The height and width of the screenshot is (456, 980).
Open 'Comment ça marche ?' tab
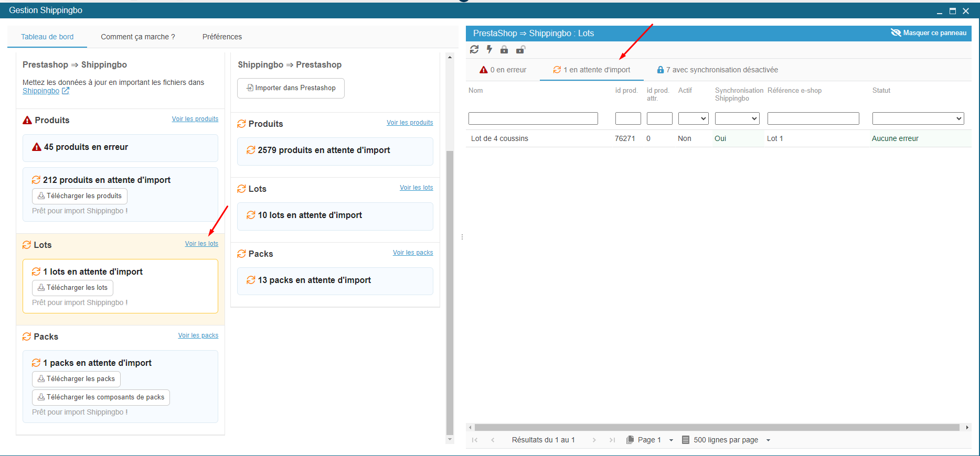[138, 37]
